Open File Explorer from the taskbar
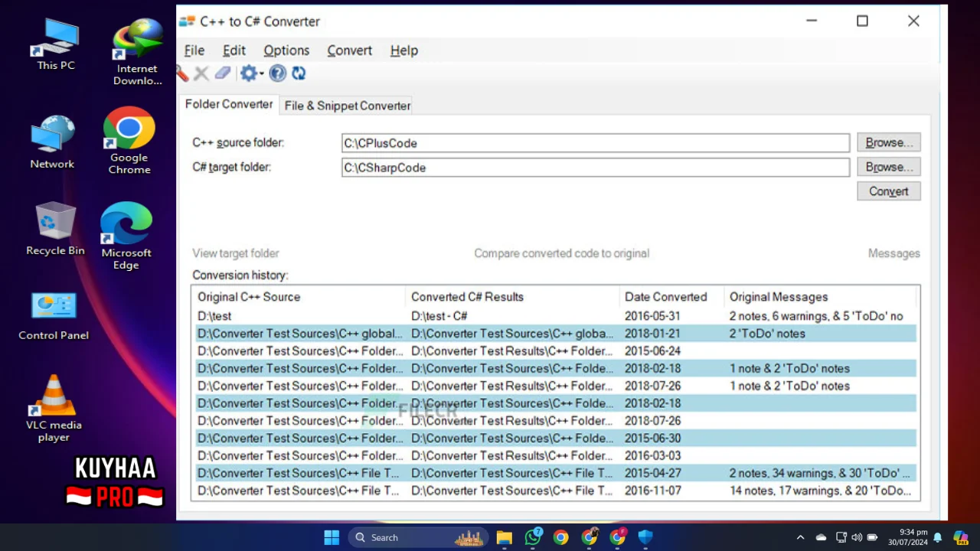The width and height of the screenshot is (980, 551). pos(504,537)
